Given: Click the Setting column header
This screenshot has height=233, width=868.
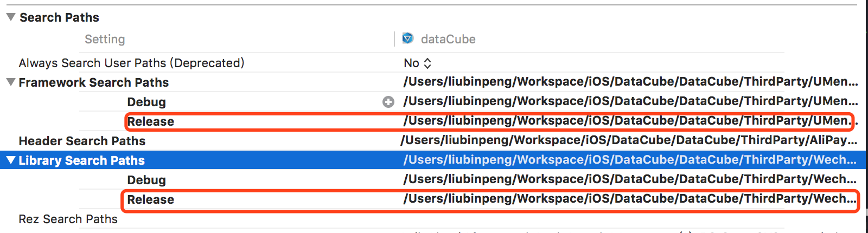Looking at the screenshot, I should (x=105, y=39).
